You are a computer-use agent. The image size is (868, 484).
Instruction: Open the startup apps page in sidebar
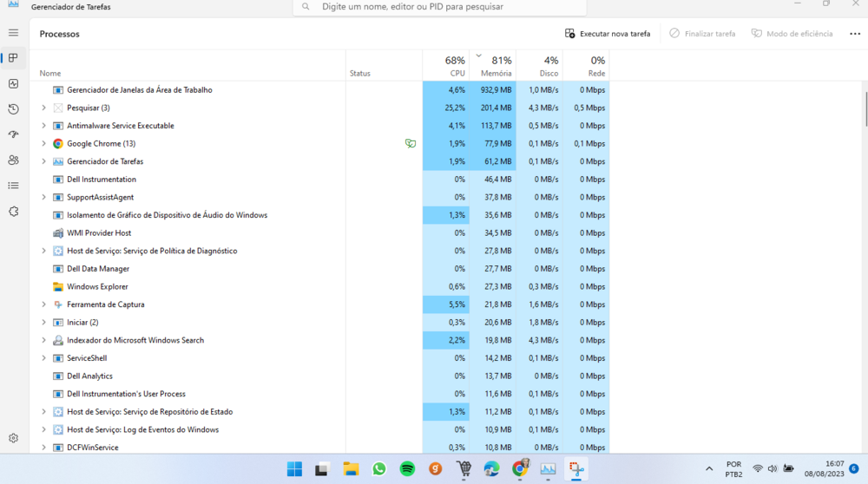click(x=13, y=134)
